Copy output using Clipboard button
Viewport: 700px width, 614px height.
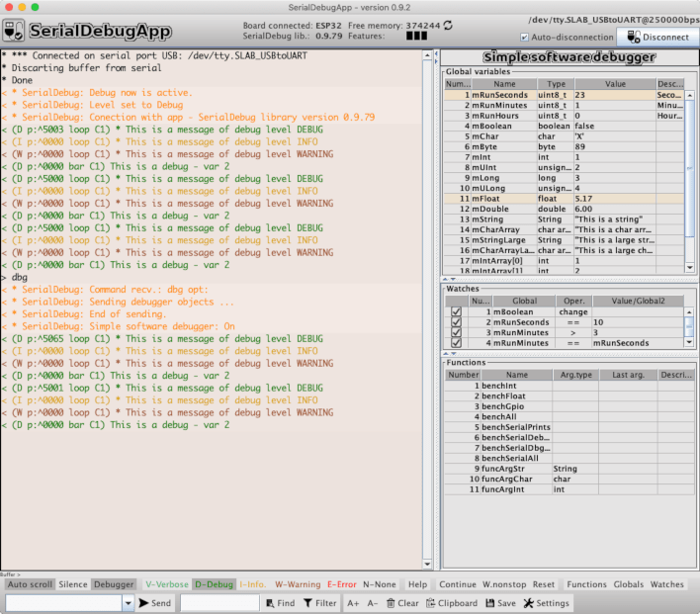click(x=451, y=602)
